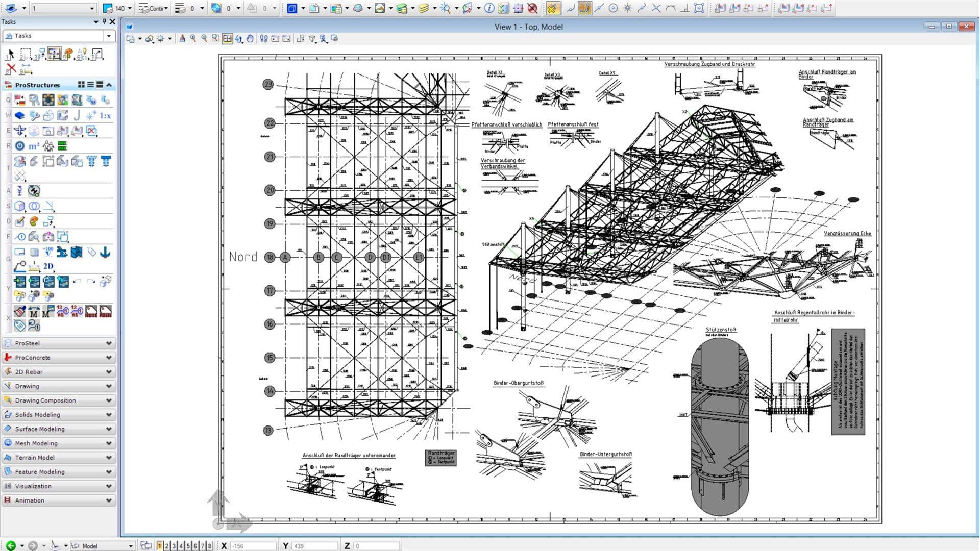Select the Fit View tool in View 1 toolbar

point(227,38)
